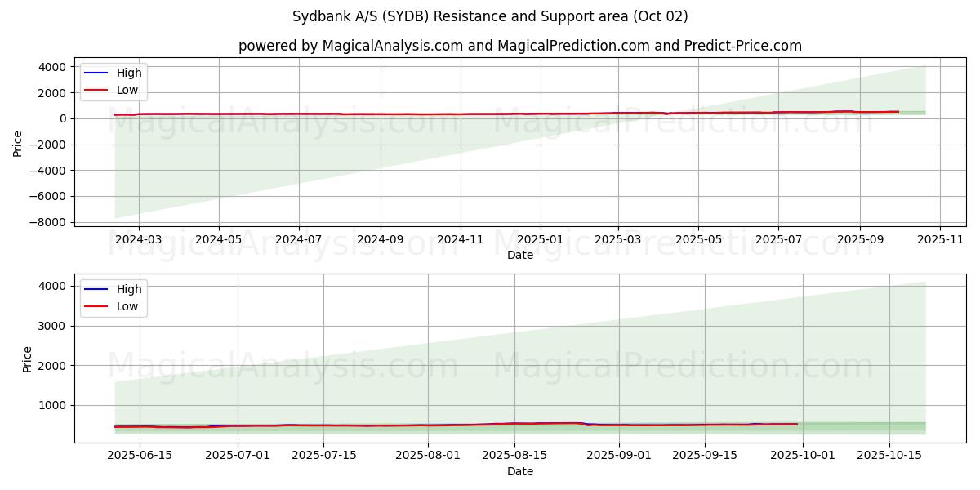The image size is (980, 490).
Task: Click the 2024-09 tick on the top x-axis
Action: point(380,240)
